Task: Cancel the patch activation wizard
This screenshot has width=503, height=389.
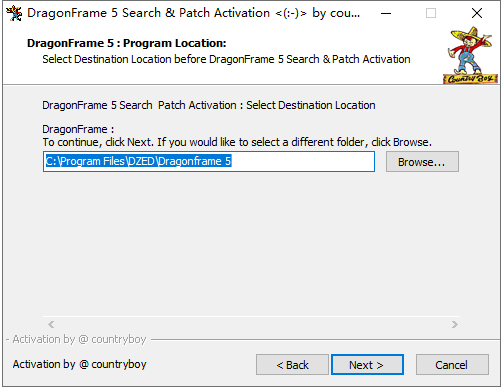Action: coord(452,365)
